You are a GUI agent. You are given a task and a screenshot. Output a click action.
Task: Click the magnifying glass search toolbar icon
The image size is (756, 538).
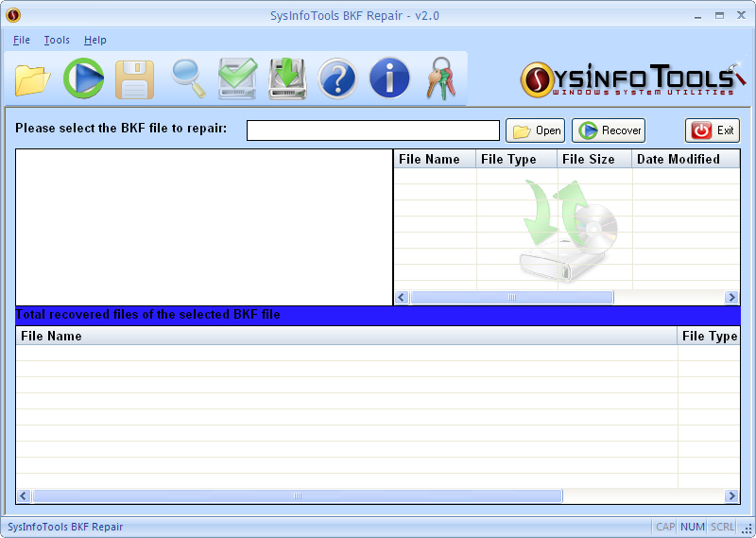click(188, 78)
